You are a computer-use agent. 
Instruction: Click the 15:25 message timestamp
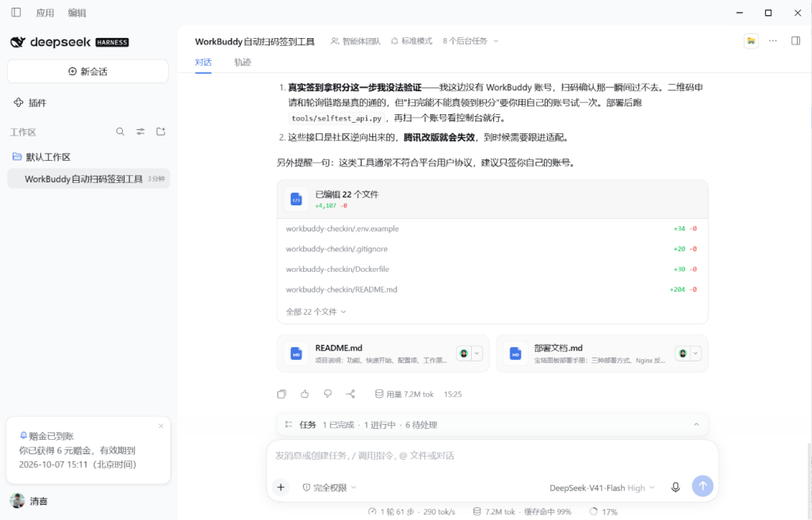[453, 394]
